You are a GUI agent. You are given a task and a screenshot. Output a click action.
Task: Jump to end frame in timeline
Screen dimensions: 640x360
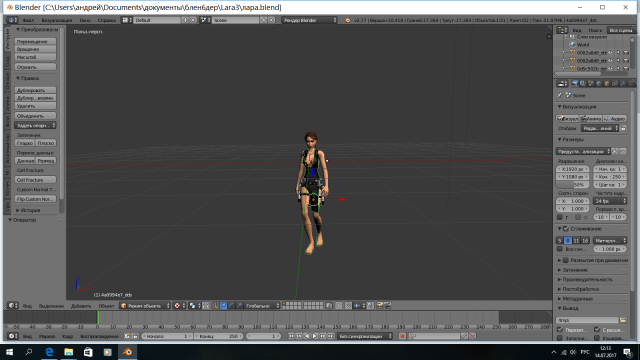[331, 336]
